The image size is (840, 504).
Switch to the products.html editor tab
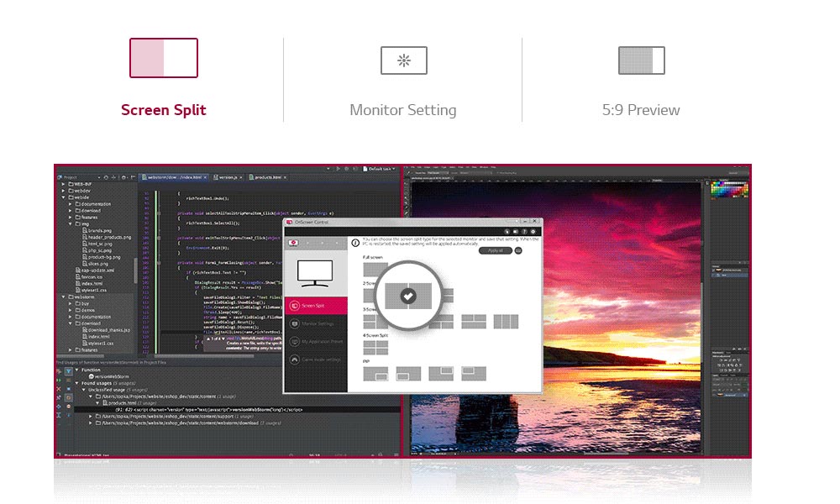(268, 177)
